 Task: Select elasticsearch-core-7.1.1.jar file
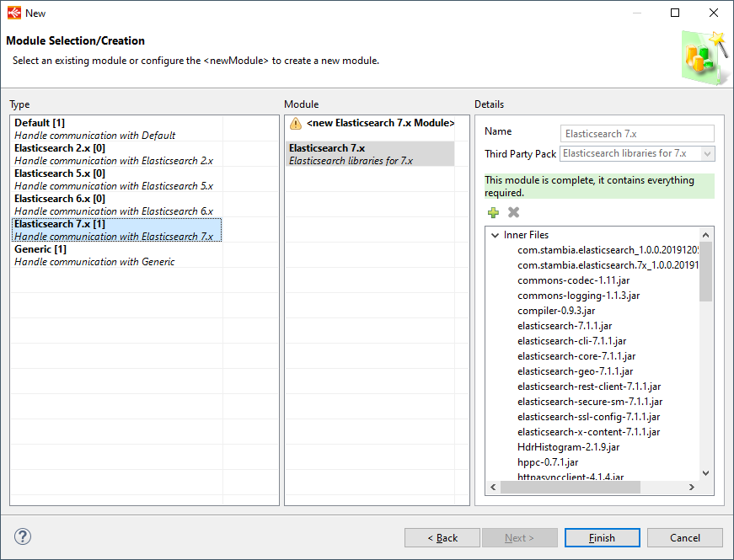click(576, 356)
